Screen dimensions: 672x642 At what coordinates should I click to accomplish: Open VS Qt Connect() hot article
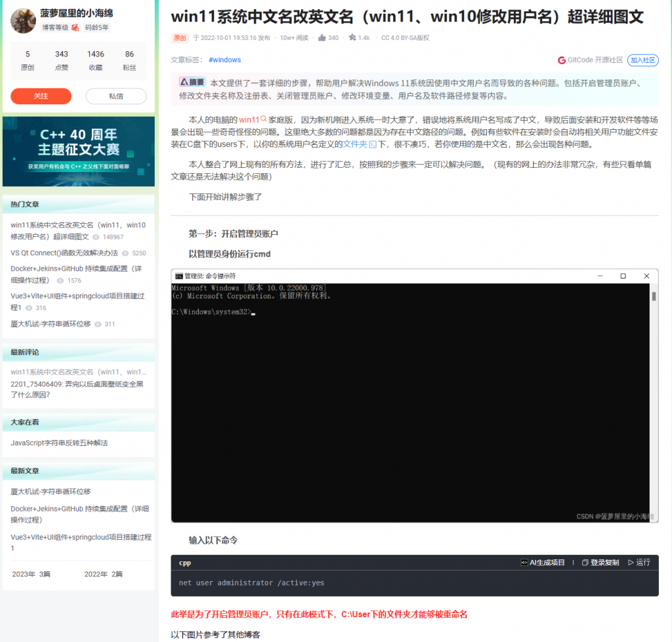click(64, 252)
